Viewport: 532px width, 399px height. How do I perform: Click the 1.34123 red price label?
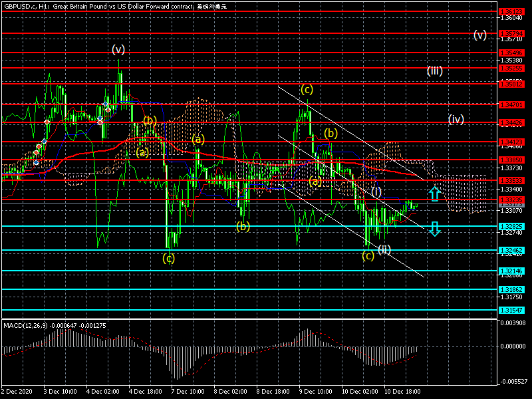click(511, 142)
